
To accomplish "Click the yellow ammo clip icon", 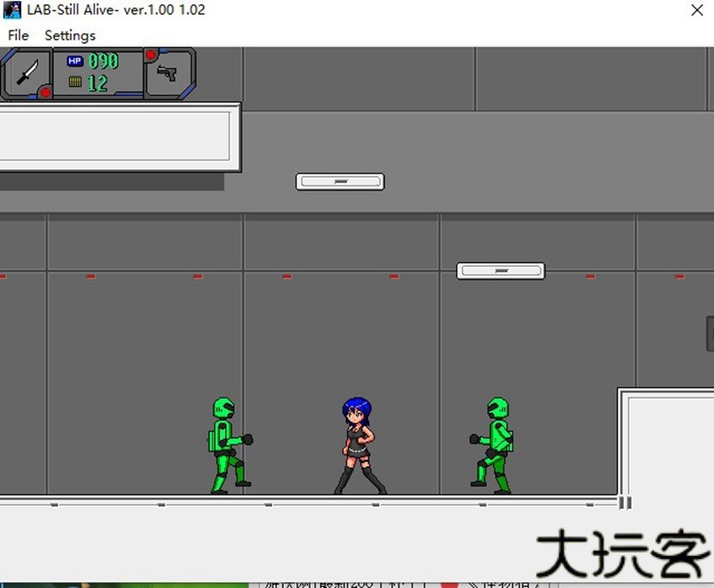I will (75, 82).
